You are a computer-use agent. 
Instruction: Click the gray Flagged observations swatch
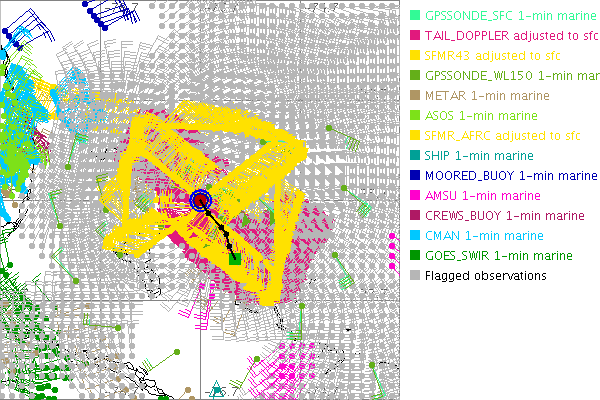(414, 276)
